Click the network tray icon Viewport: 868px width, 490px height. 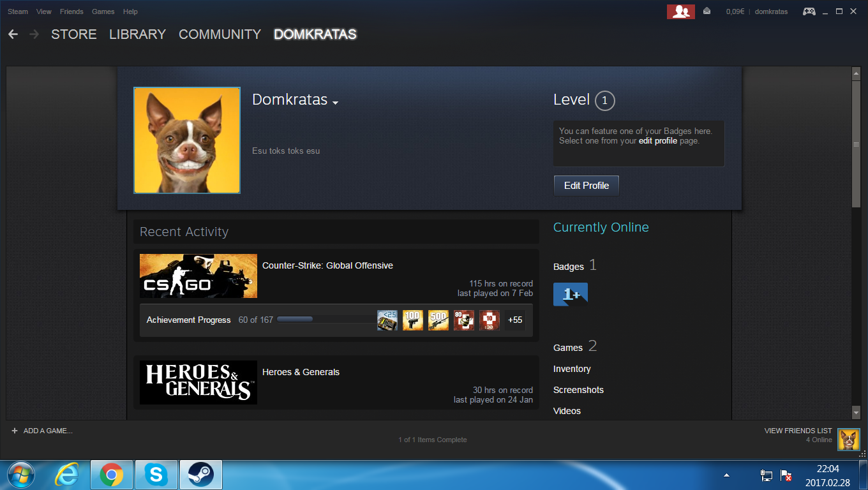click(767, 476)
